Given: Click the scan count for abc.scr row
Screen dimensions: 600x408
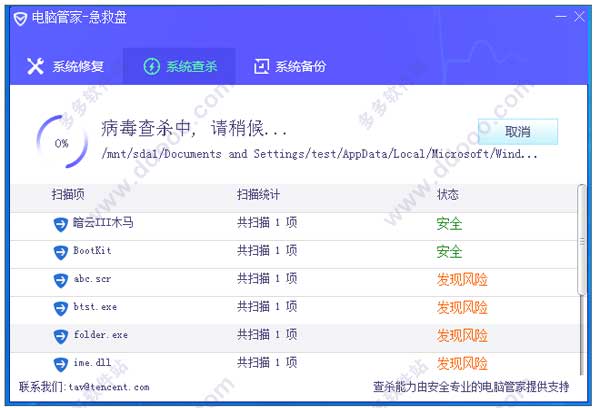Looking at the screenshot, I should (267, 279).
